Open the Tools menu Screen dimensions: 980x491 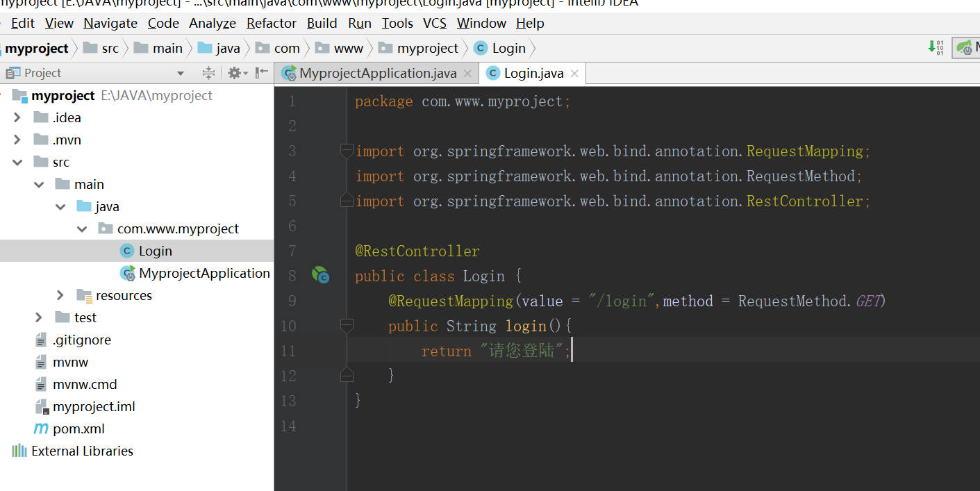point(397,23)
